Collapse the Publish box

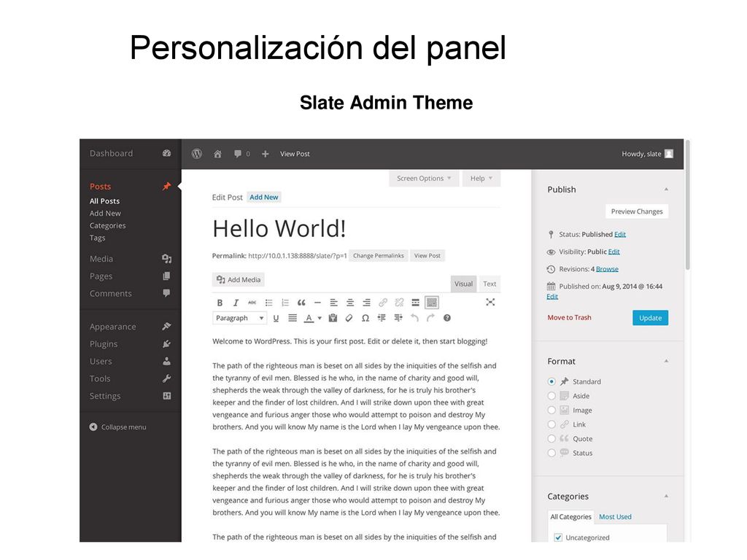666,190
